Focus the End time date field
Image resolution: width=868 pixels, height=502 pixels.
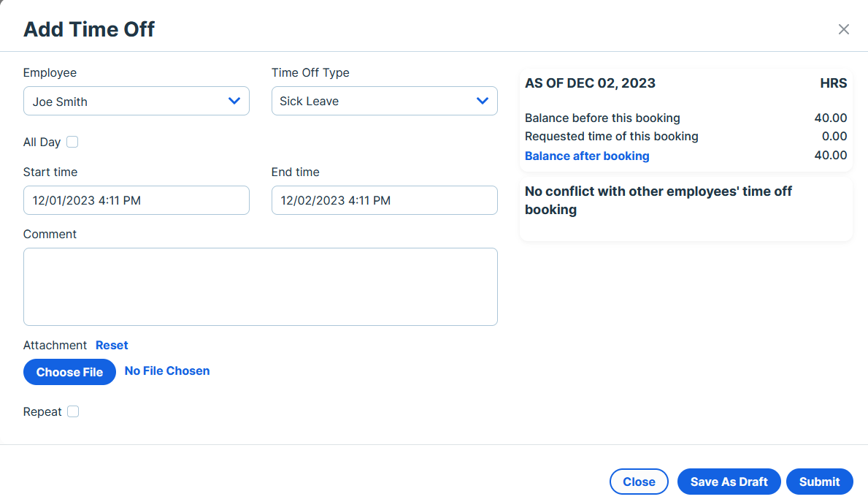384,200
